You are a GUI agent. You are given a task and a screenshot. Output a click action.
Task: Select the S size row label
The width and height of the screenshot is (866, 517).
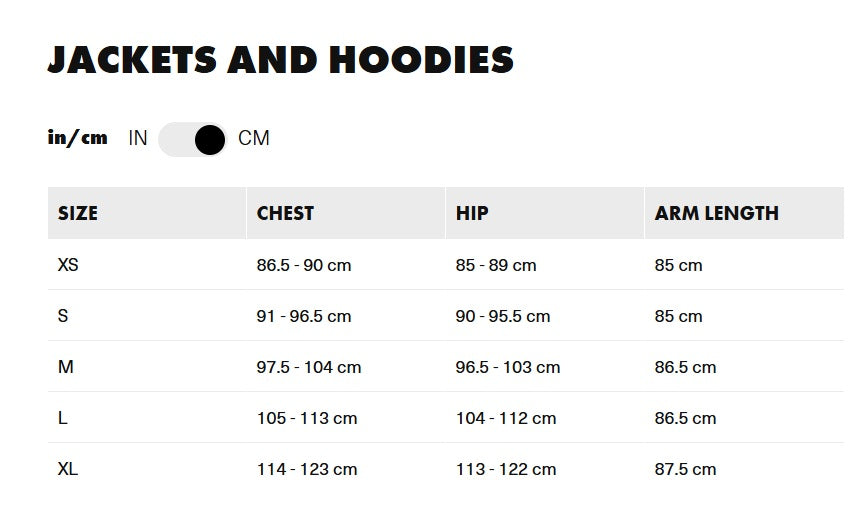pyautogui.click(x=63, y=316)
